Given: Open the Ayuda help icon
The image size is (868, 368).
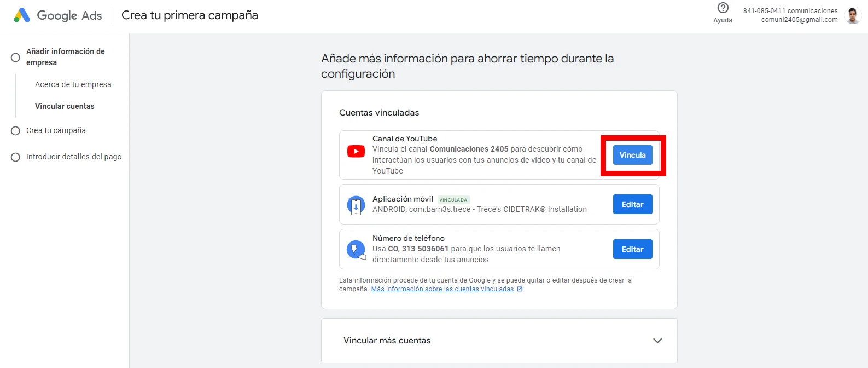Looking at the screenshot, I should (x=723, y=8).
